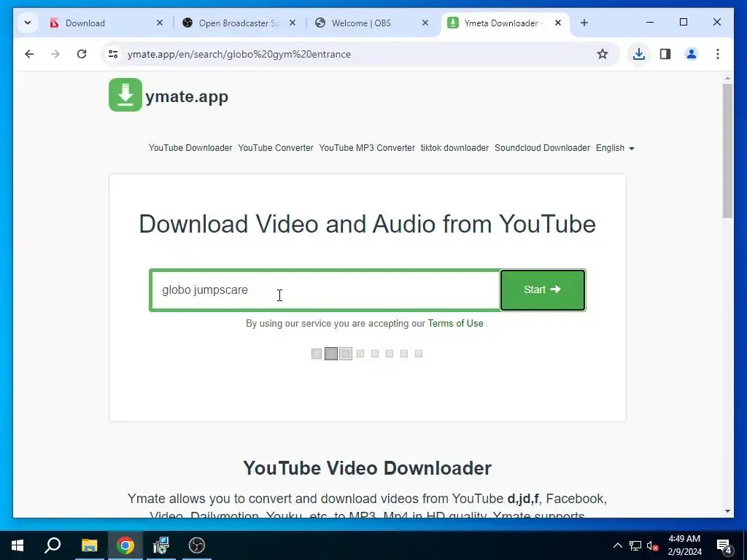Screen dimensions: 747x560
Task: Open site information icon in address bar
Action: pos(113,54)
